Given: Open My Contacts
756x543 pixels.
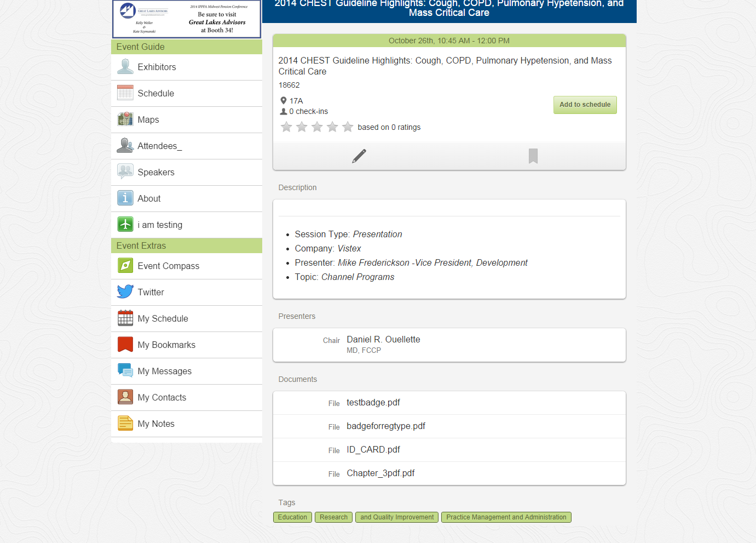Looking at the screenshot, I should 187,398.
